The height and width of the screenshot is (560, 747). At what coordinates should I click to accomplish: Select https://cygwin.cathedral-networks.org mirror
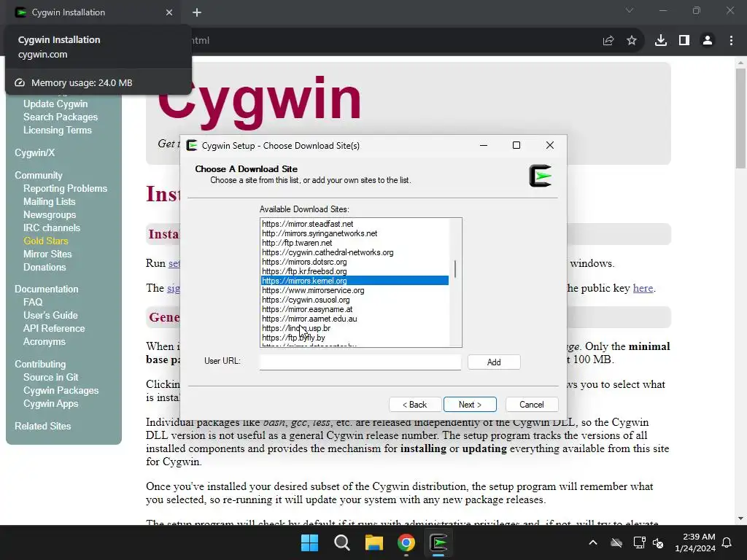click(x=355, y=252)
